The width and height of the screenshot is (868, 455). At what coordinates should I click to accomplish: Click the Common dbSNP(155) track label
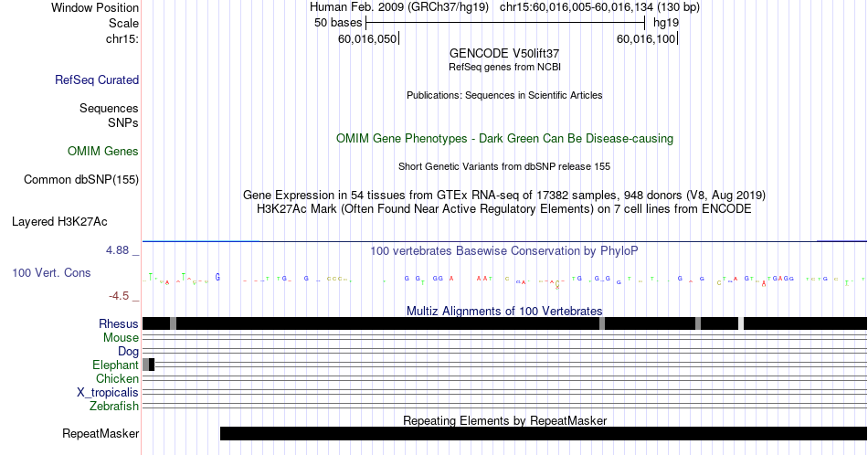(x=81, y=179)
